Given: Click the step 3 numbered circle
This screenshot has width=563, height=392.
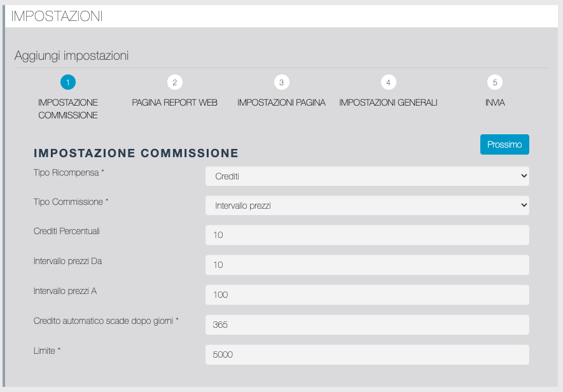Looking at the screenshot, I should (281, 82).
